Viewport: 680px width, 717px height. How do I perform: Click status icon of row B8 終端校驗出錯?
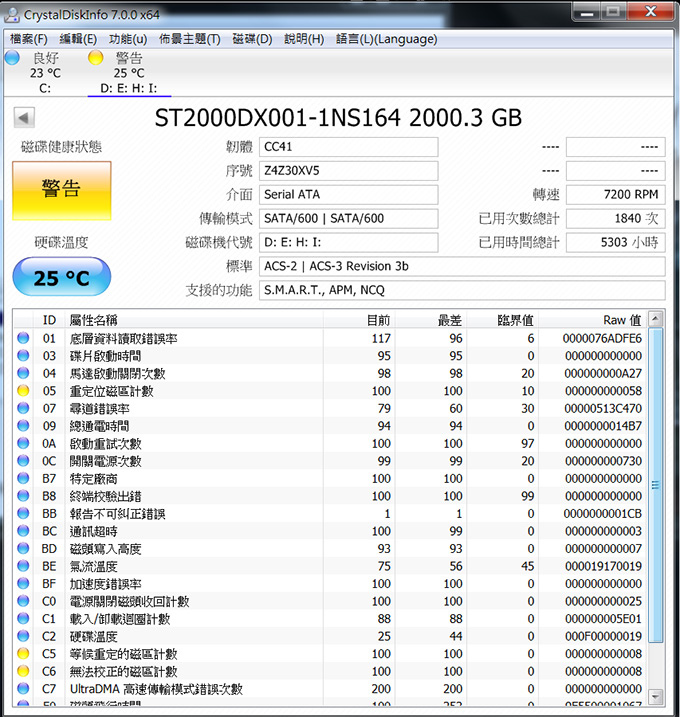[x=23, y=496]
